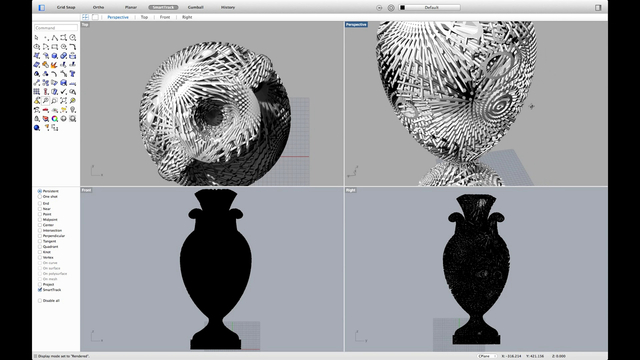
Task: Enable the Intersection object snap
Action: coord(40,230)
